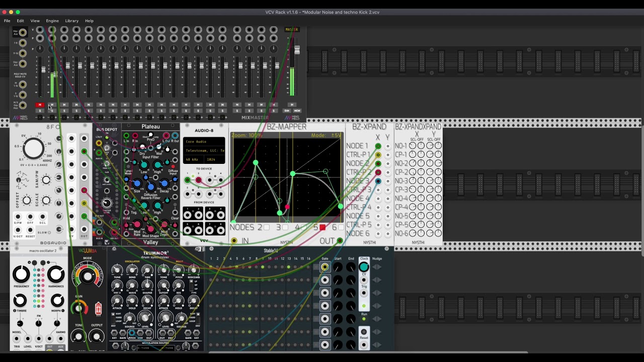Click the BZ-Mapper OUT jack

click(340, 241)
